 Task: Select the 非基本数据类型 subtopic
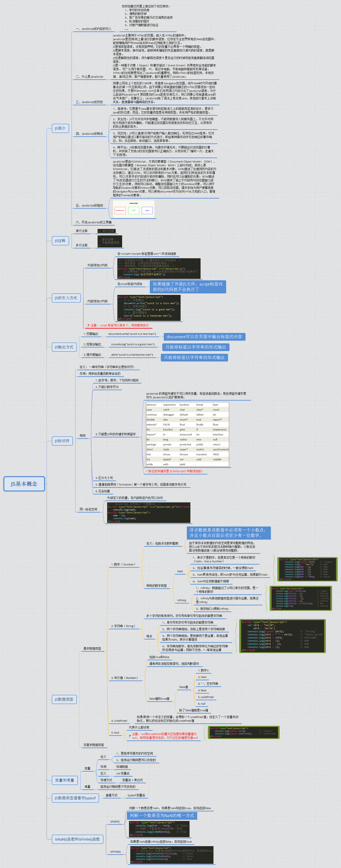point(94,745)
